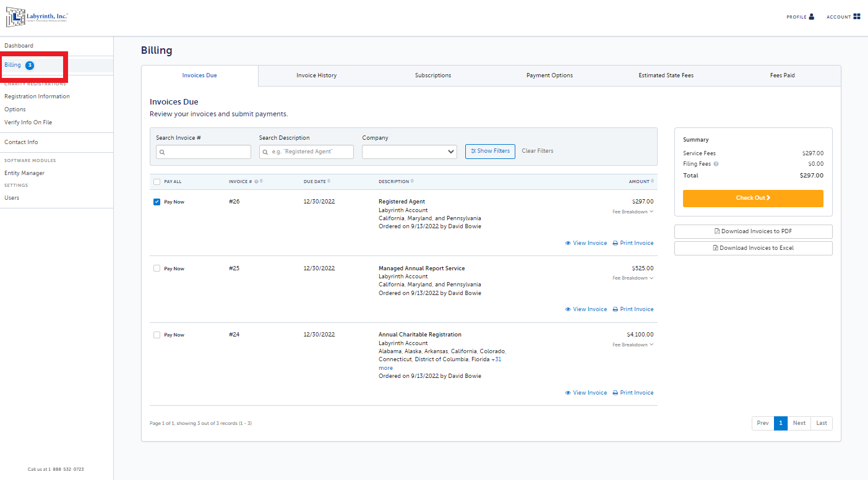Click invoice number #24
The width and height of the screenshot is (868, 480).
tap(234, 335)
